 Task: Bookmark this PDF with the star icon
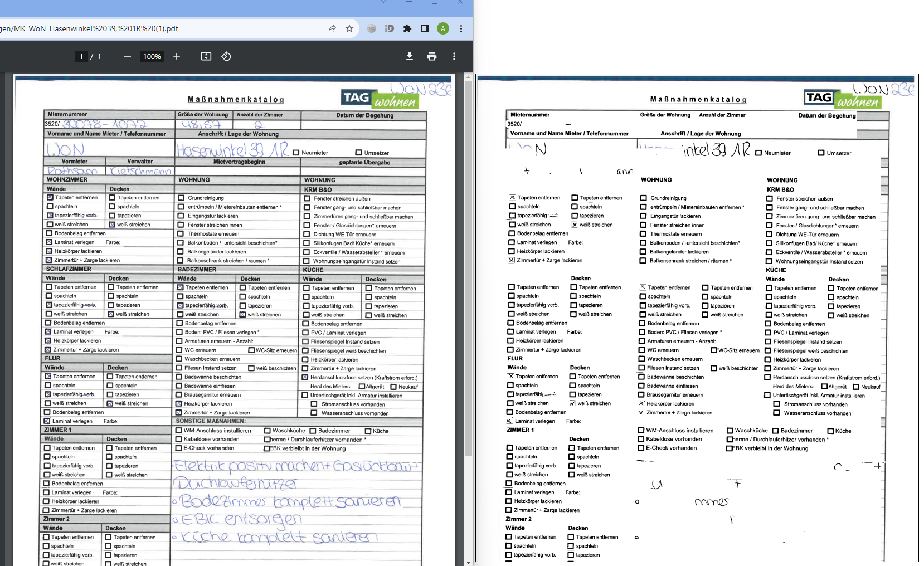[349, 28]
